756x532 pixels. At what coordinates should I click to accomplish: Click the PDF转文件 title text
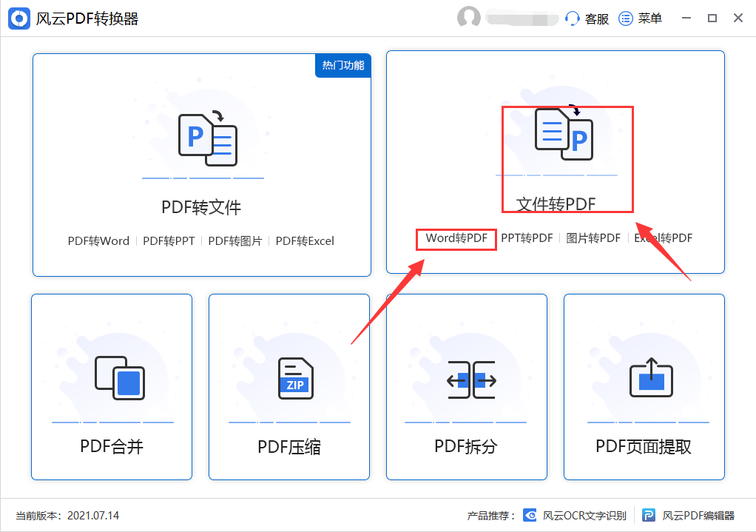[x=201, y=207]
